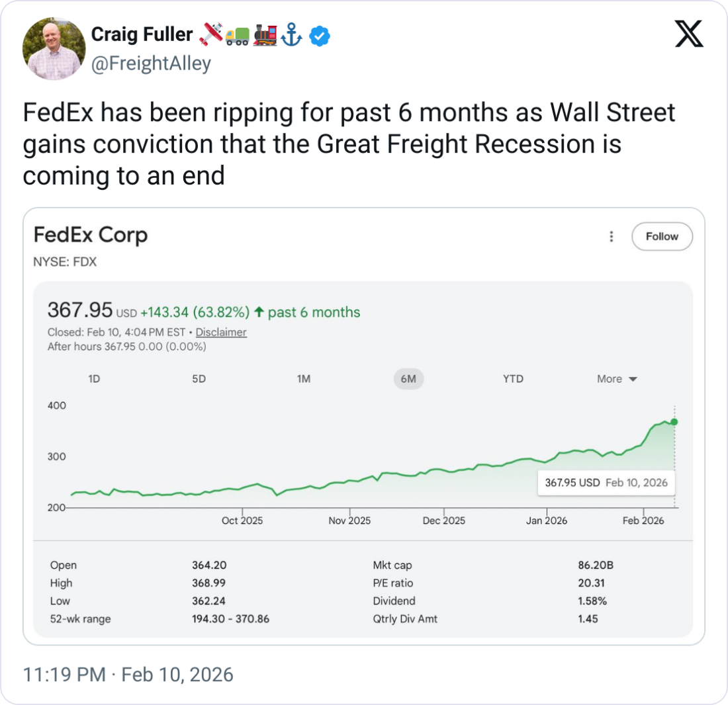
Task: Open the Disclaimer link
Action: 221,332
